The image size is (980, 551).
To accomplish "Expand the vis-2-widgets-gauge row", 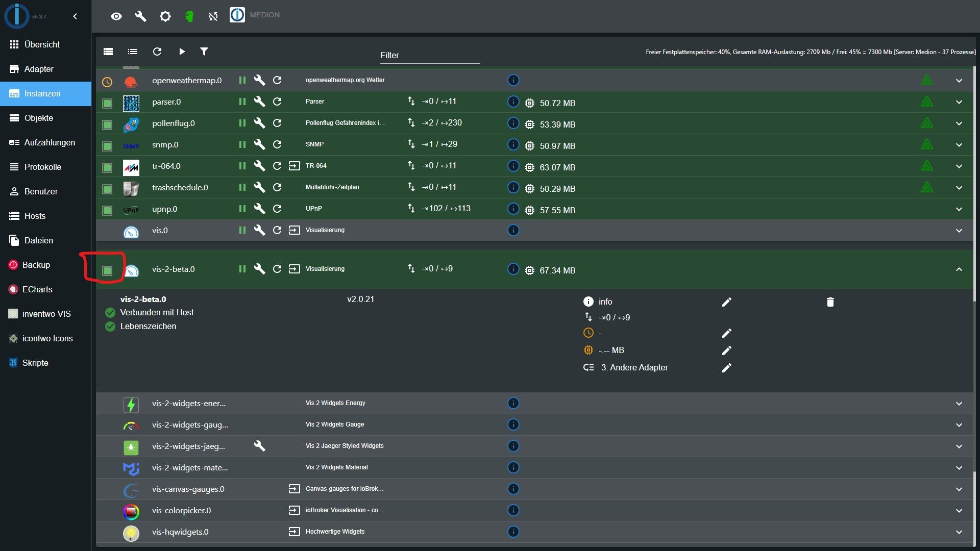I will pyautogui.click(x=959, y=425).
